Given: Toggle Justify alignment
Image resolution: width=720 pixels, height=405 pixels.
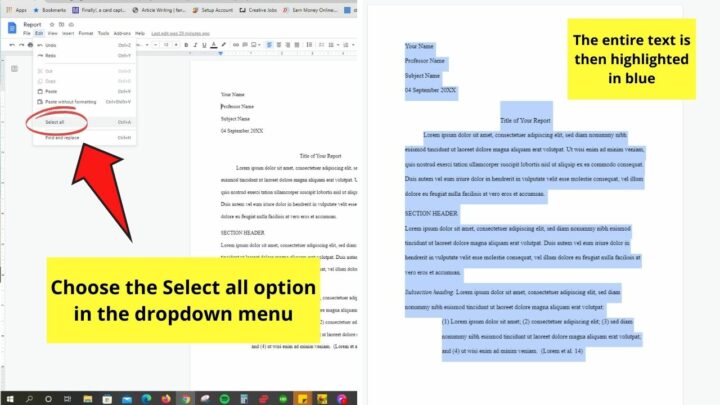Looking at the screenshot, I should (x=297, y=45).
